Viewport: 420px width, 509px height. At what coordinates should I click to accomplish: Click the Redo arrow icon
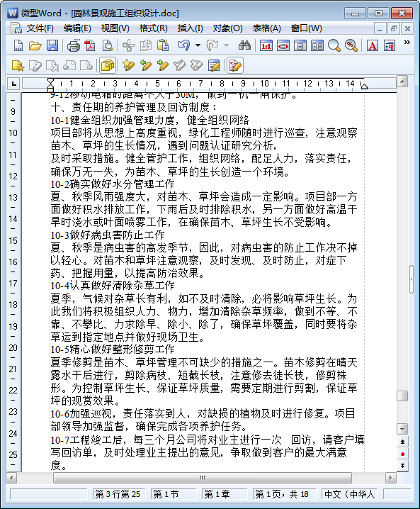[212, 46]
